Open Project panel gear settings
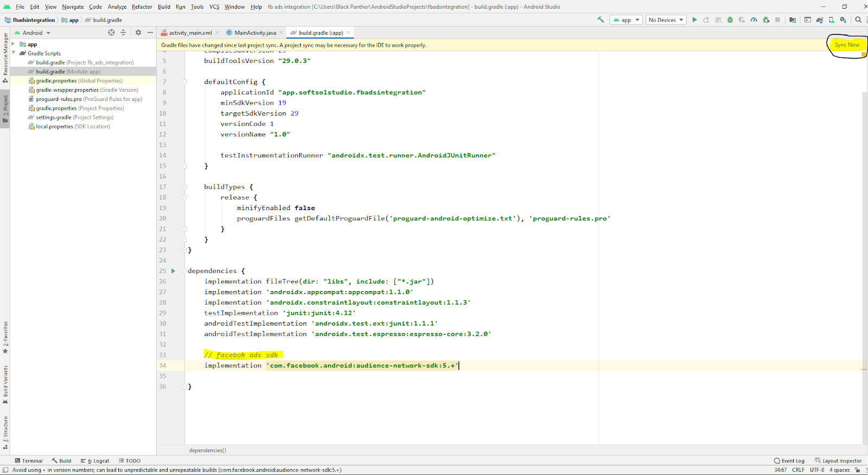Image resolution: width=868 pixels, height=475 pixels. (x=138, y=33)
